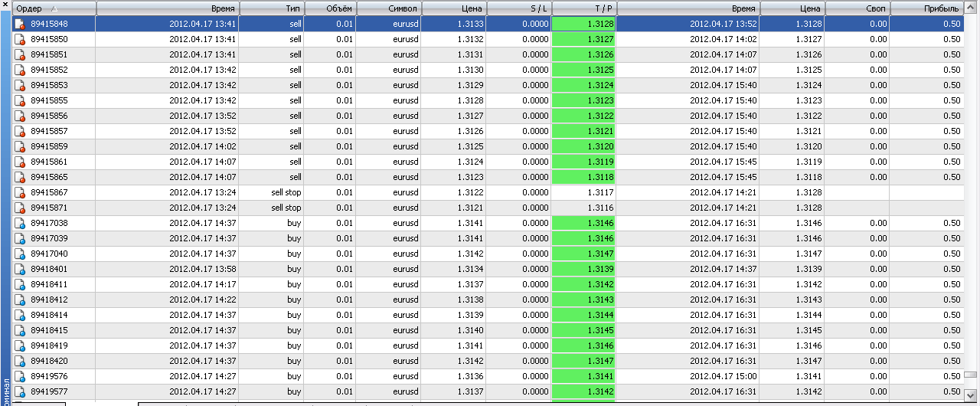Click the buy order icon for 89419576
The width and height of the screenshot is (980, 406).
coord(20,376)
